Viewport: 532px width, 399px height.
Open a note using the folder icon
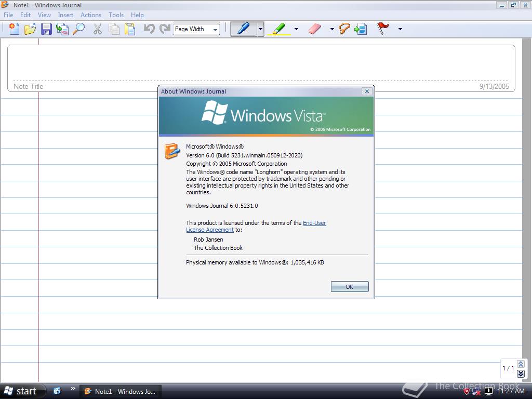pos(30,29)
